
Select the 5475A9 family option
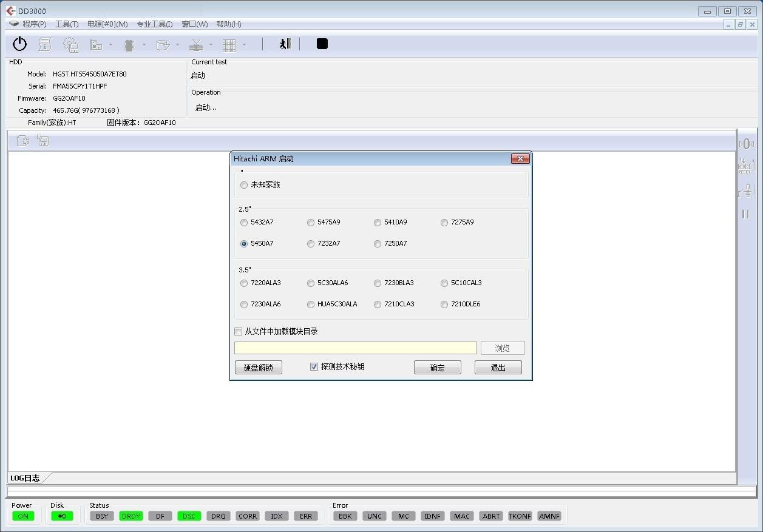[x=311, y=223]
